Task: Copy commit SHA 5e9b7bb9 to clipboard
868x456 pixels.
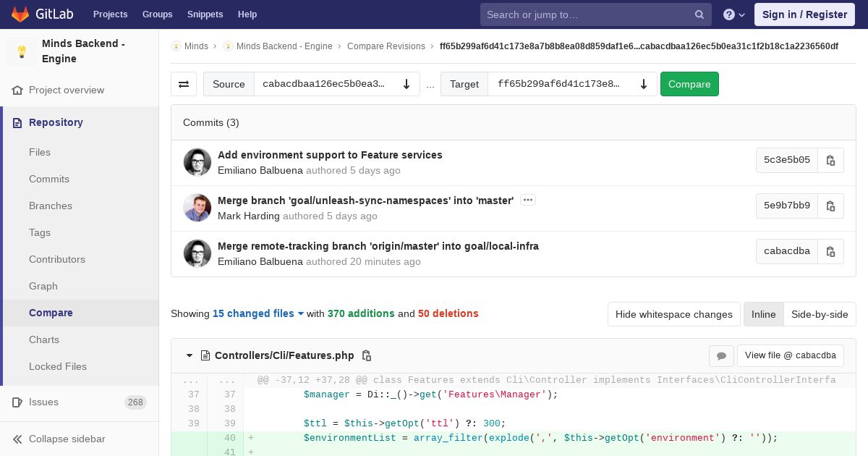Action: [830, 206]
